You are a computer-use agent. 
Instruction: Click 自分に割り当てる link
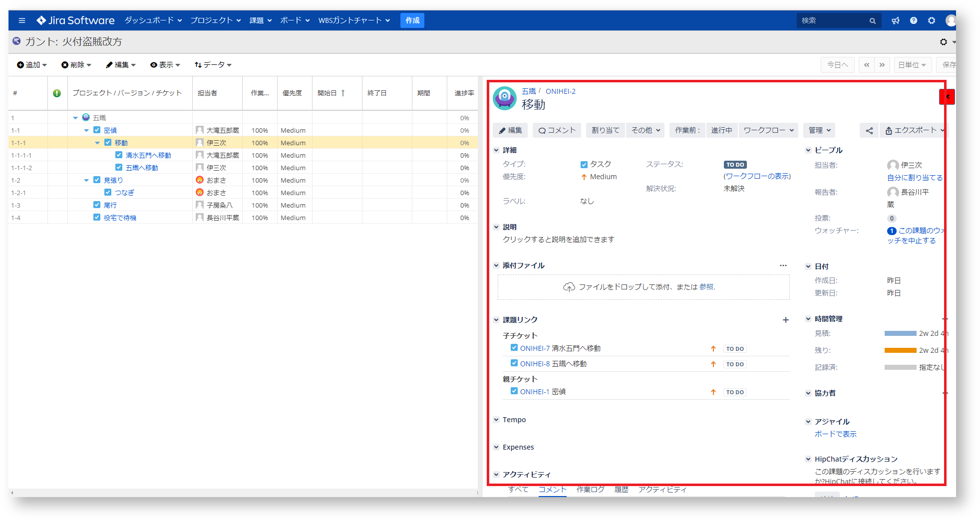click(x=915, y=178)
